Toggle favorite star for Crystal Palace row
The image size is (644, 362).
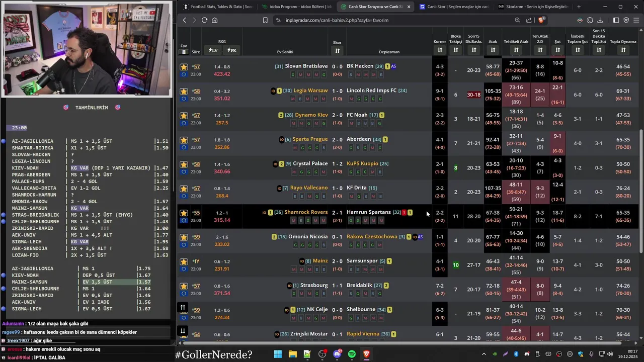click(184, 164)
